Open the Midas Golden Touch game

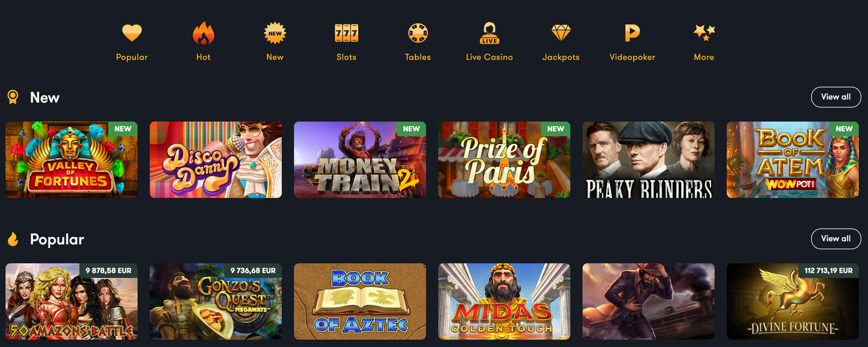point(504,301)
